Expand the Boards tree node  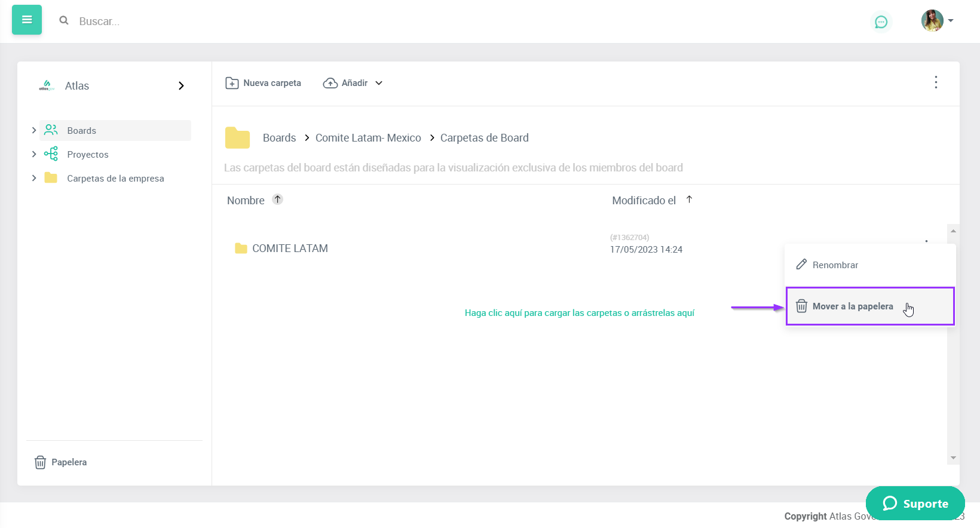point(34,130)
